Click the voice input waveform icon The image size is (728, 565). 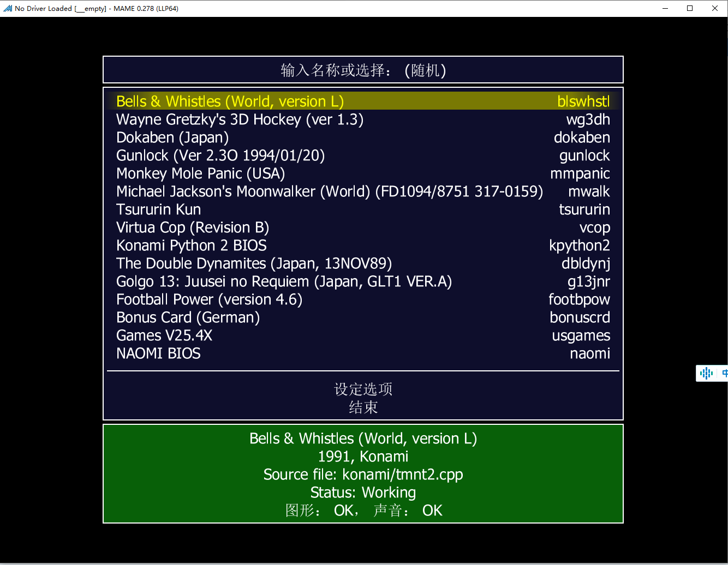[706, 373]
